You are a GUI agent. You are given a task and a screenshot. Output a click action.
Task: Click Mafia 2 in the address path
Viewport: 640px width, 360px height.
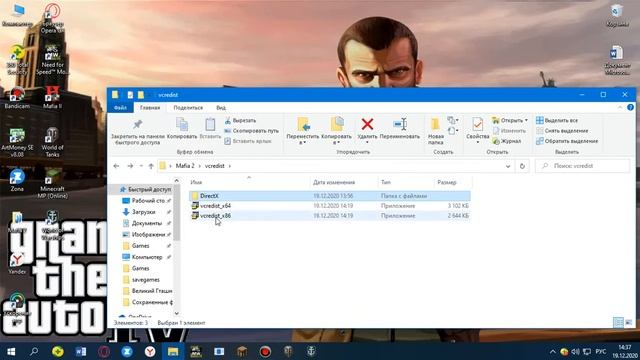pyautogui.click(x=185, y=166)
